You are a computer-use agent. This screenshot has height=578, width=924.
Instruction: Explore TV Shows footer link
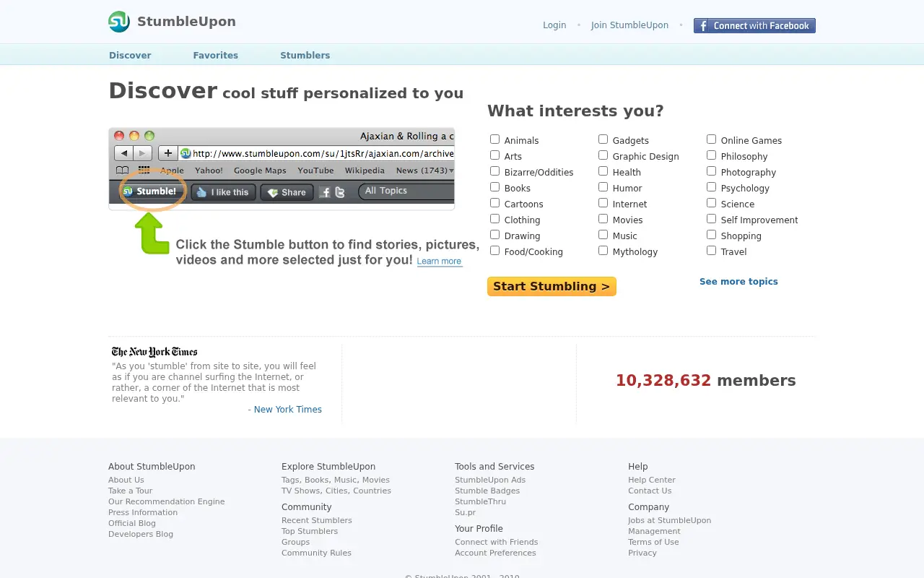tap(300, 491)
